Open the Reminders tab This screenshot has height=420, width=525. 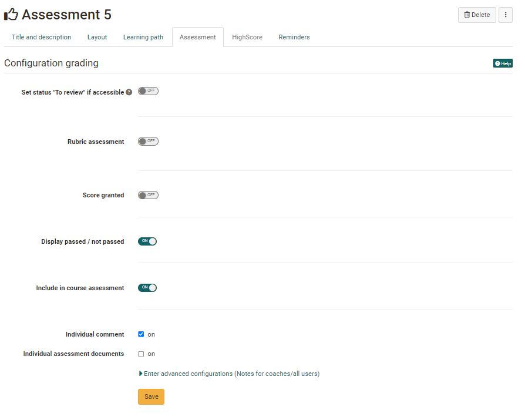click(294, 37)
